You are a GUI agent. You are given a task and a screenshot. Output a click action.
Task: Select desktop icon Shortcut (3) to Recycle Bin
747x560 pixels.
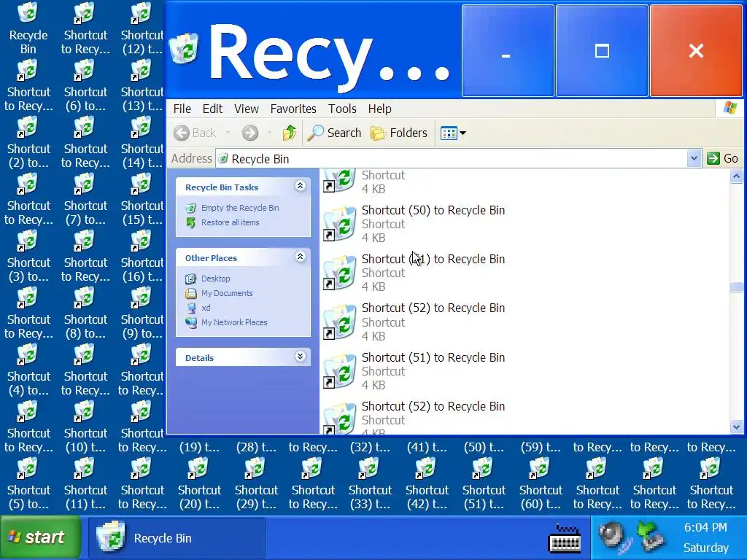coord(28,256)
